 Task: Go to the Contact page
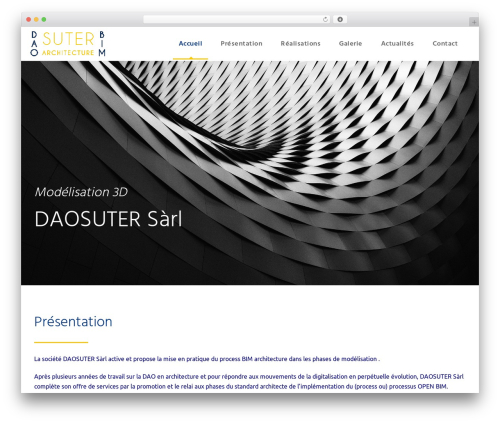(445, 43)
